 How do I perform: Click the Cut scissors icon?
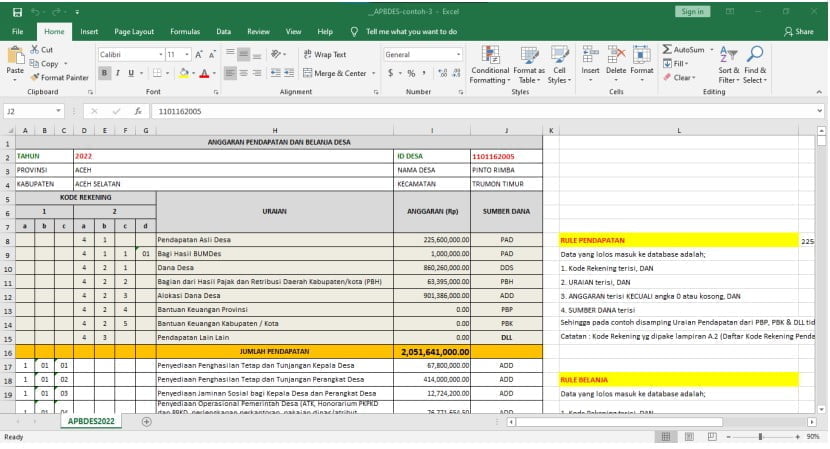(x=34, y=49)
